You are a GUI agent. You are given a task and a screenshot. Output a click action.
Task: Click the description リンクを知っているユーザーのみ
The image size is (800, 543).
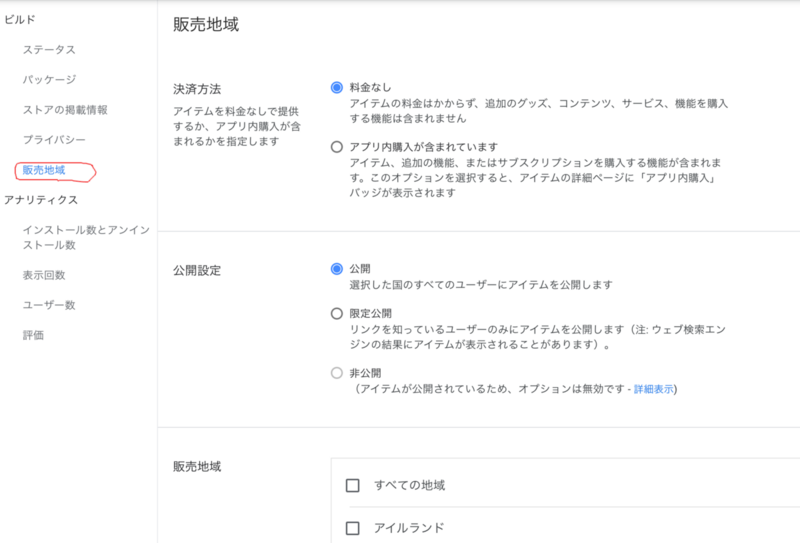(538, 337)
